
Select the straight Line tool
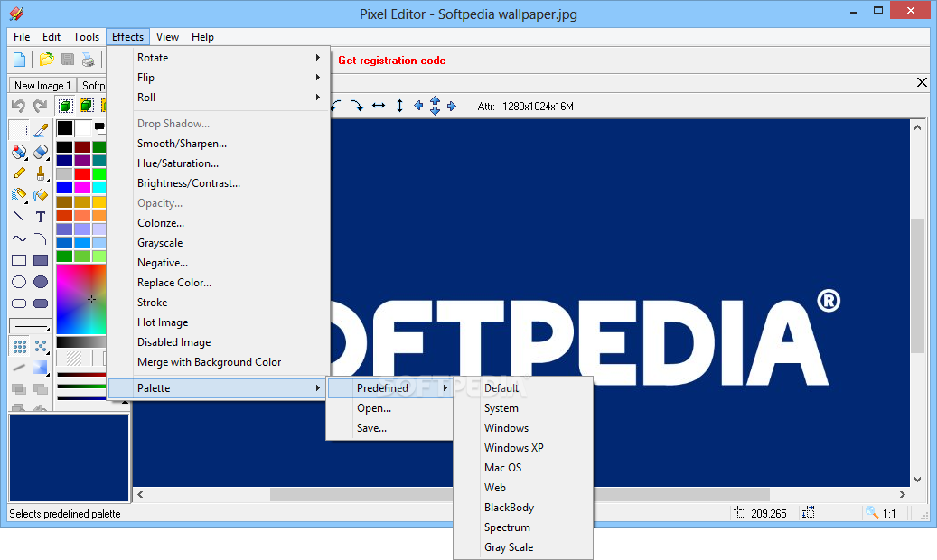(20, 217)
